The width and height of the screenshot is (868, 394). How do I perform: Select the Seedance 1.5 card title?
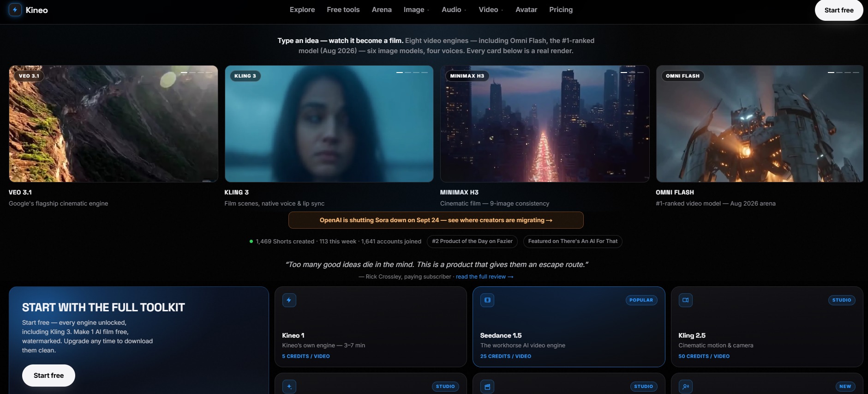[501, 336]
